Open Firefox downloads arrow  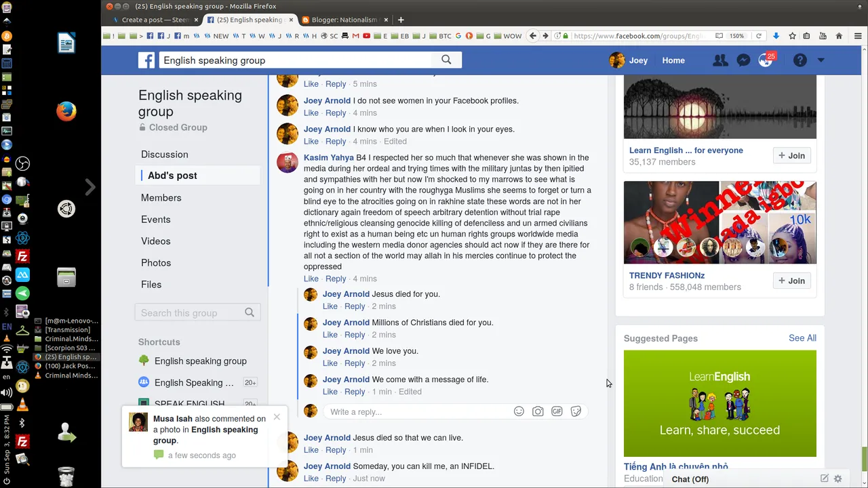[x=776, y=36]
